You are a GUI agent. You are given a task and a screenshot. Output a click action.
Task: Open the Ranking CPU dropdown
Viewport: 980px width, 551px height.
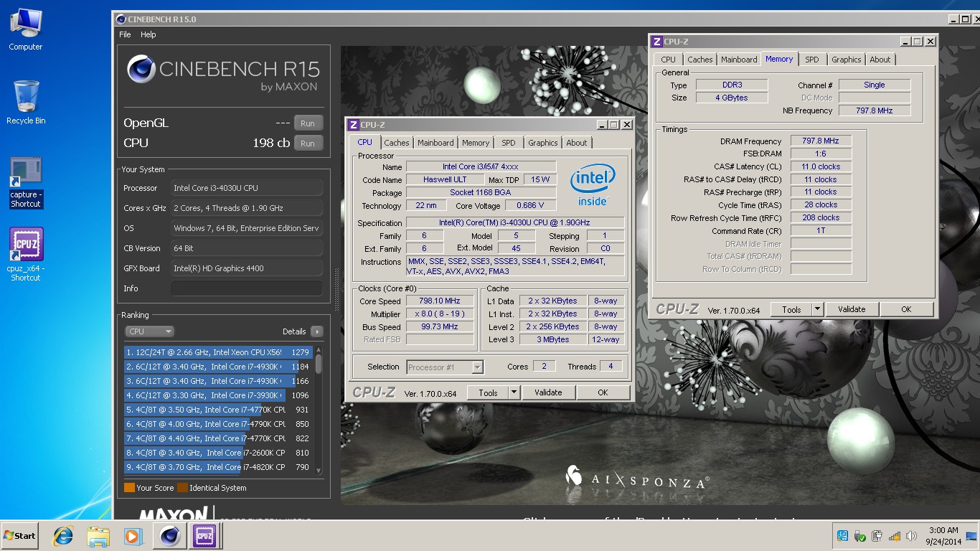point(149,331)
